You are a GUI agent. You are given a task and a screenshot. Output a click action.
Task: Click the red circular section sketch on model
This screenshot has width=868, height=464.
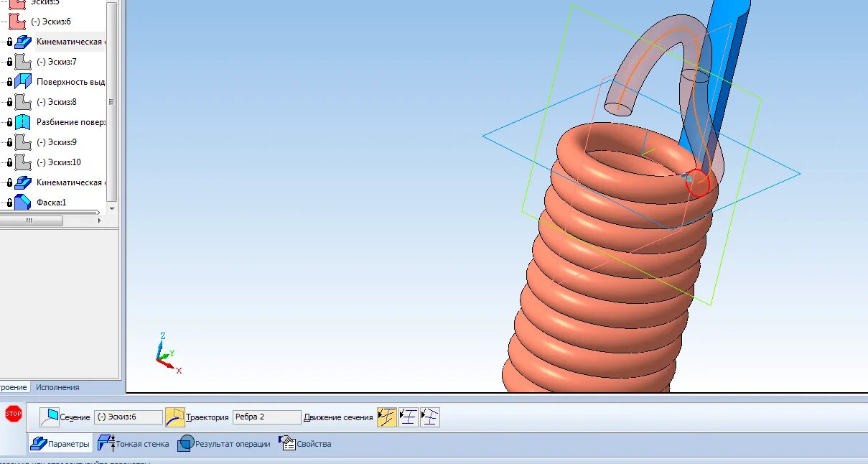point(698,185)
